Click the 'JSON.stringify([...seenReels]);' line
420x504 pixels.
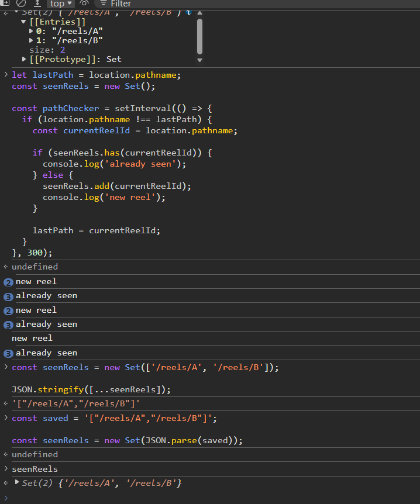91,389
